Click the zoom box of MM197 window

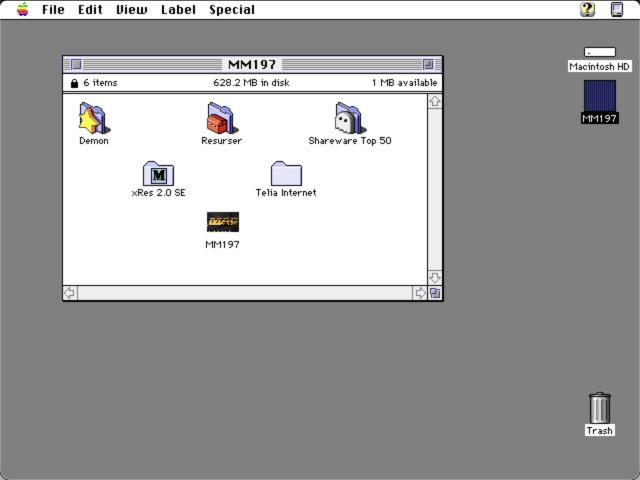click(428, 64)
